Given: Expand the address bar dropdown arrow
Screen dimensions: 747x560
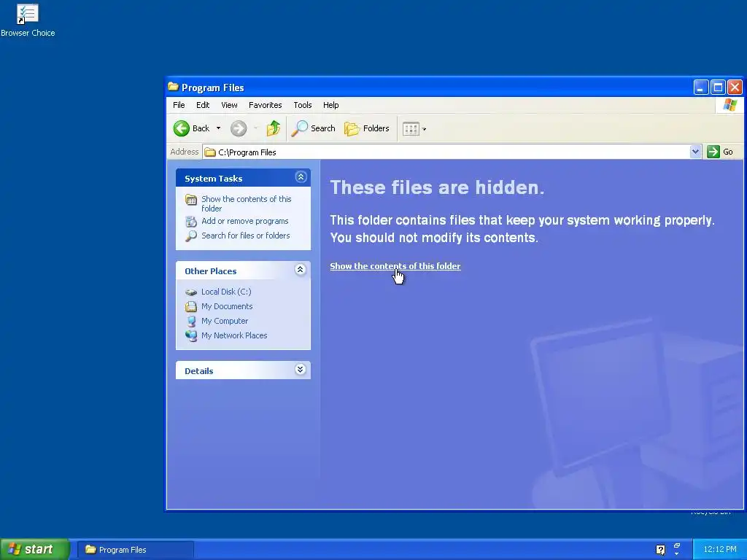Looking at the screenshot, I should pos(695,152).
